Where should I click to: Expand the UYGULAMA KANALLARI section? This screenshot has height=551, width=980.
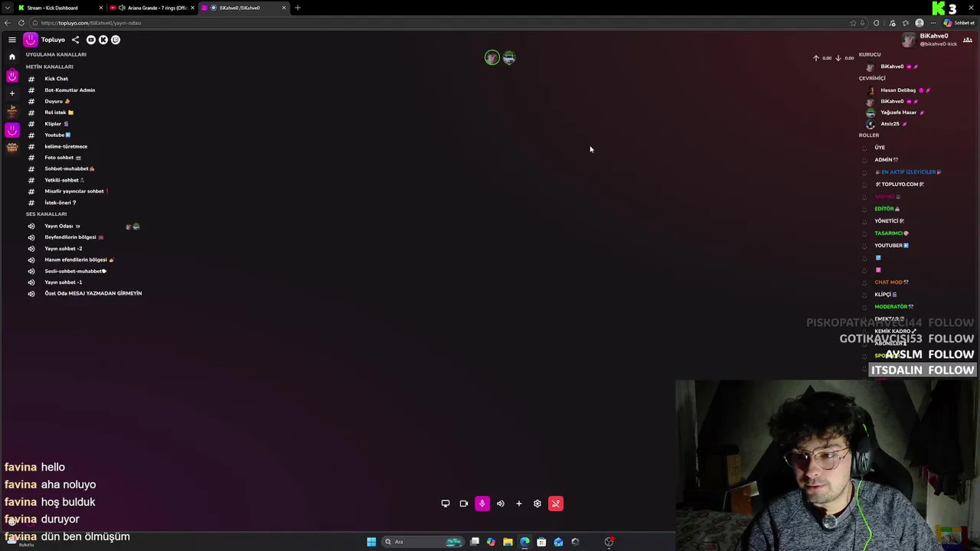56,54
